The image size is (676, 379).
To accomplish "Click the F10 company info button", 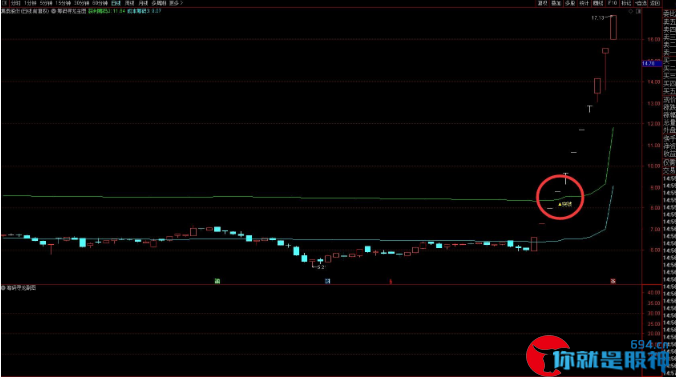I will pyautogui.click(x=612, y=3).
